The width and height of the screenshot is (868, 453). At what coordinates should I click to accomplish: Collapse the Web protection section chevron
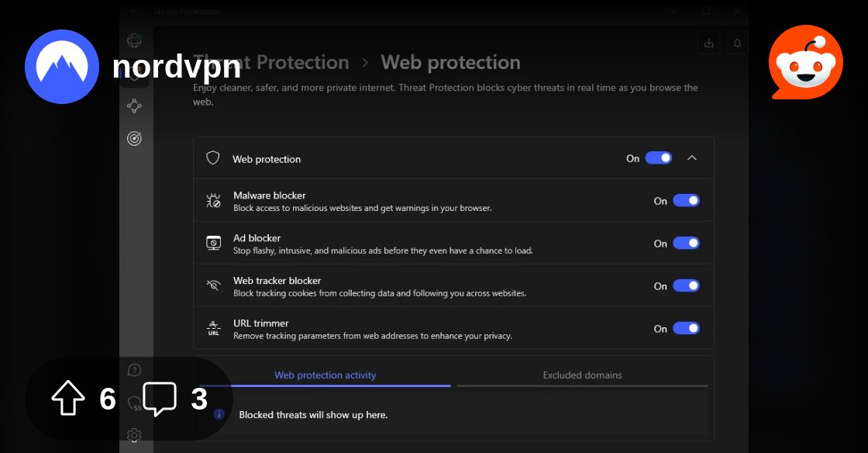tap(692, 158)
